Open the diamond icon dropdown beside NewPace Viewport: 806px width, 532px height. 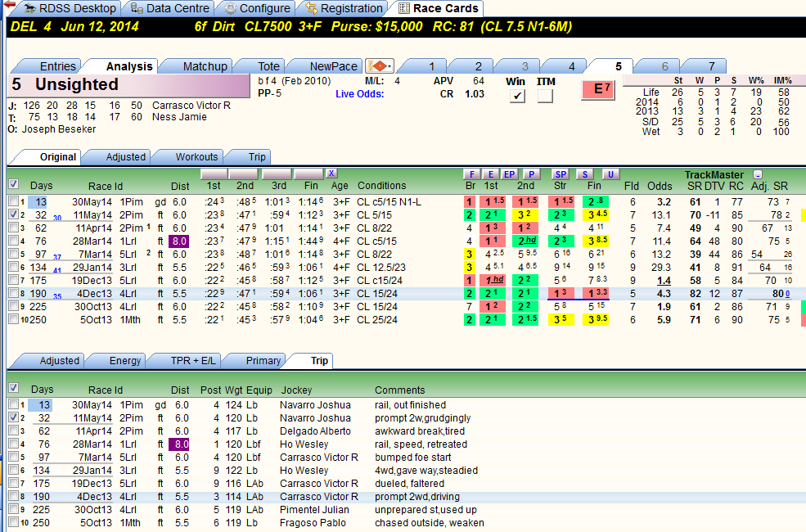tap(380, 66)
